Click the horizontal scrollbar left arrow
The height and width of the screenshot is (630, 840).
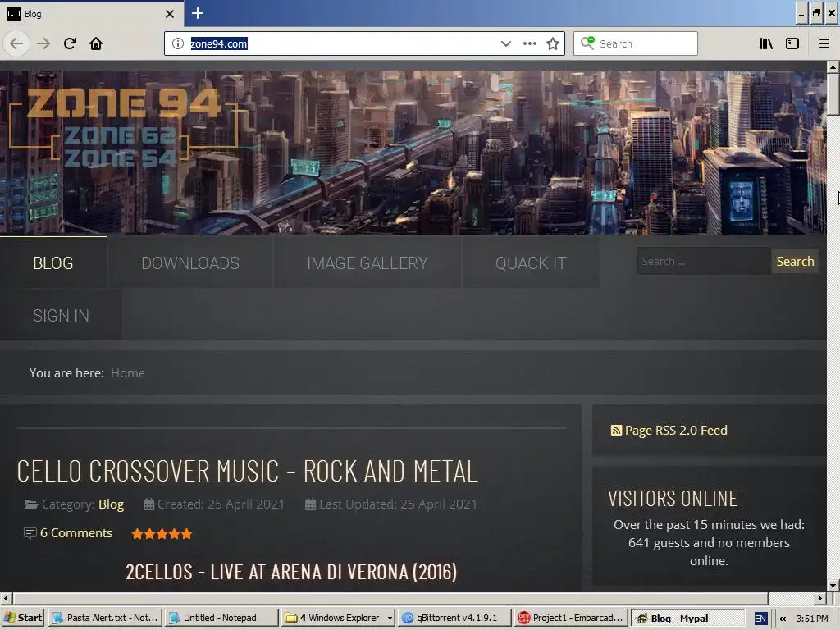pos(6,598)
